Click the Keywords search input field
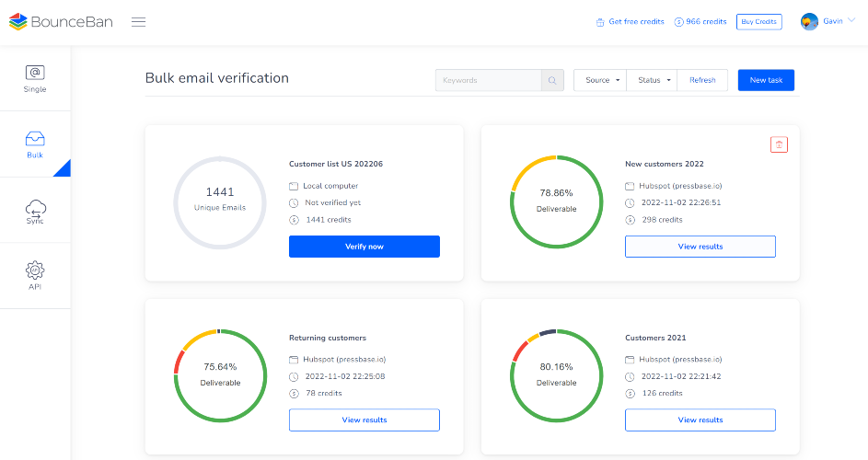 coord(488,80)
